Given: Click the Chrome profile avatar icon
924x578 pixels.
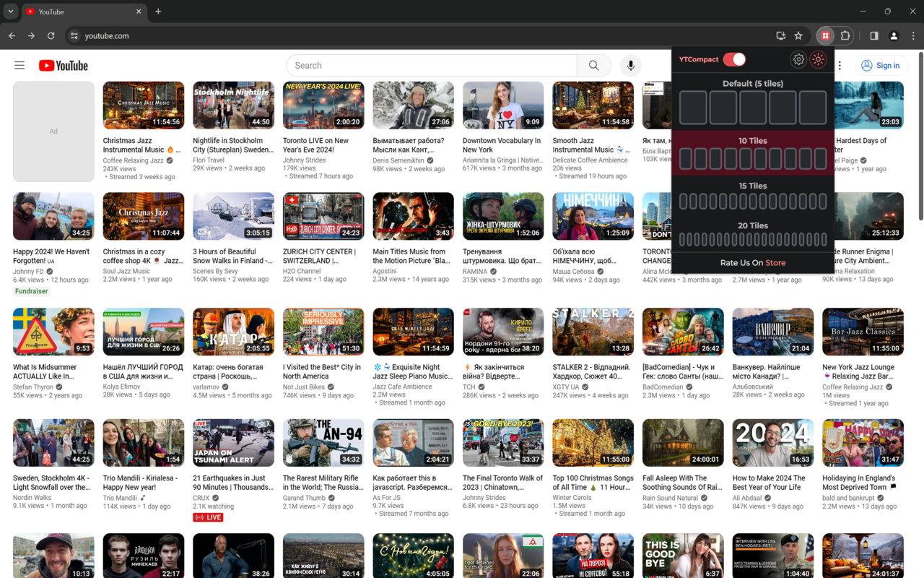Looking at the screenshot, I should (894, 35).
